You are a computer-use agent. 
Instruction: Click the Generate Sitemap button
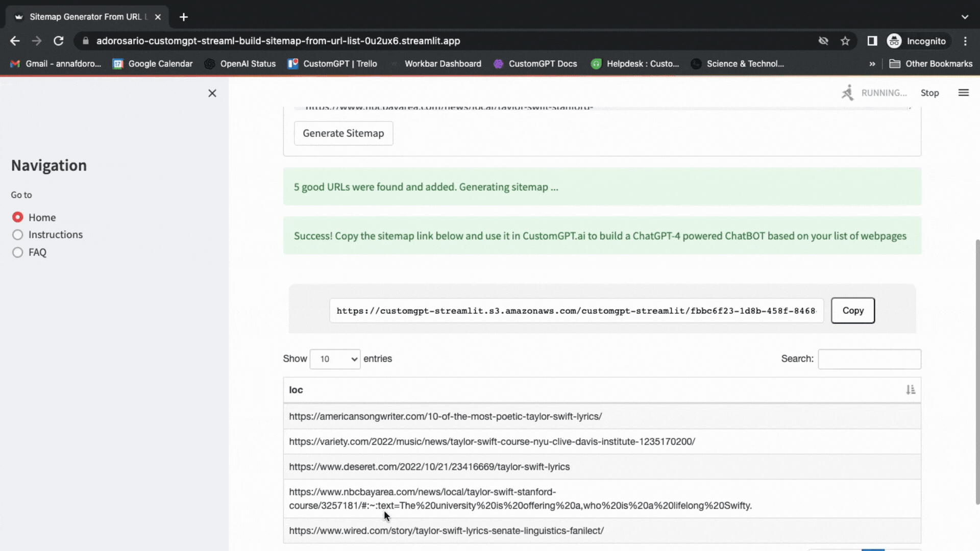tap(343, 133)
